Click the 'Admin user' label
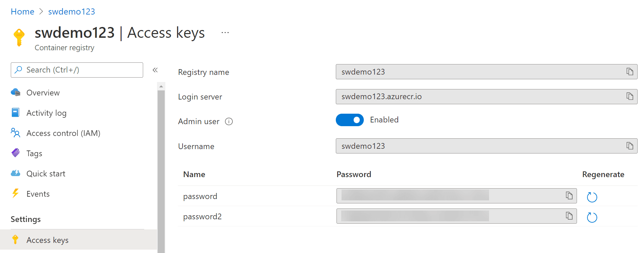Image resolution: width=644 pixels, height=253 pixels. (x=199, y=121)
